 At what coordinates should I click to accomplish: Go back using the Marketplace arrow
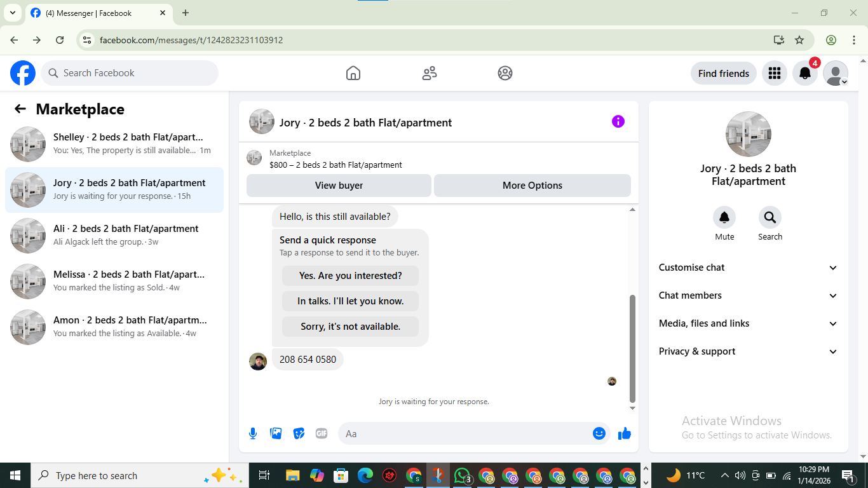(x=20, y=109)
